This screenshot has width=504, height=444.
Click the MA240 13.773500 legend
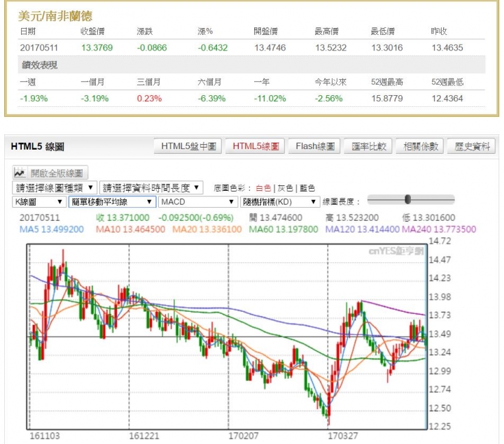point(439,229)
